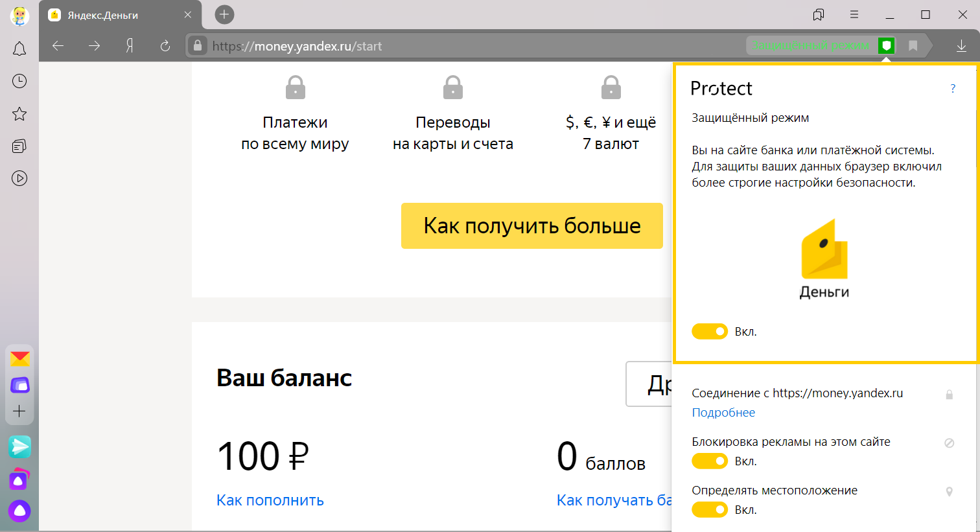Image resolution: width=980 pixels, height=532 pixels.
Task: Click Переводы на карты и счета item
Action: pos(453,114)
